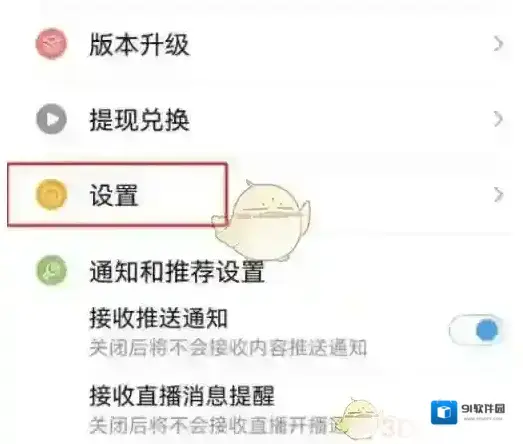This screenshot has width=523, height=444.
Task: Click the 91软件园 blue cube logo
Action: click(444, 412)
